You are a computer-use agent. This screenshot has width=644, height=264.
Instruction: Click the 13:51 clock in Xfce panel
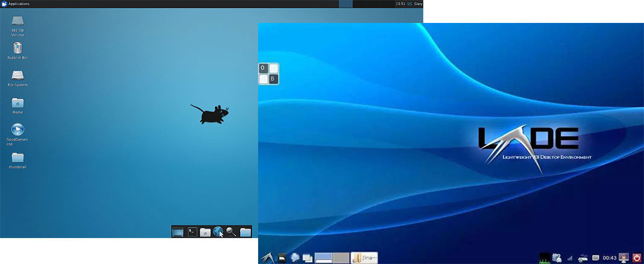tap(400, 4)
